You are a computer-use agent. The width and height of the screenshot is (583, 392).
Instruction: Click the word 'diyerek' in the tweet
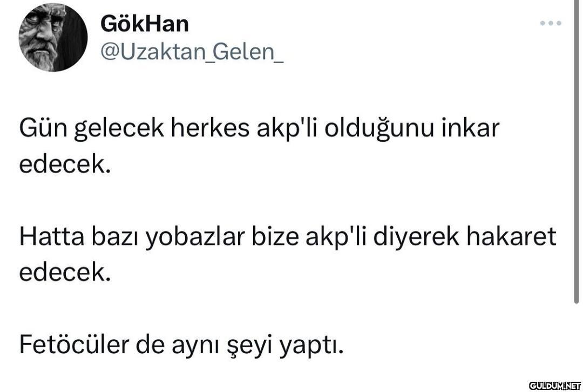[x=416, y=238]
